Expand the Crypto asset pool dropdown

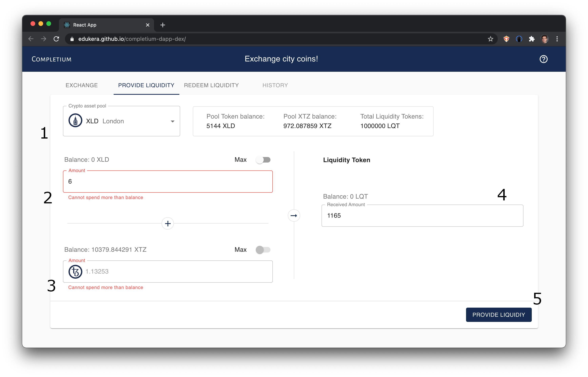(122, 121)
